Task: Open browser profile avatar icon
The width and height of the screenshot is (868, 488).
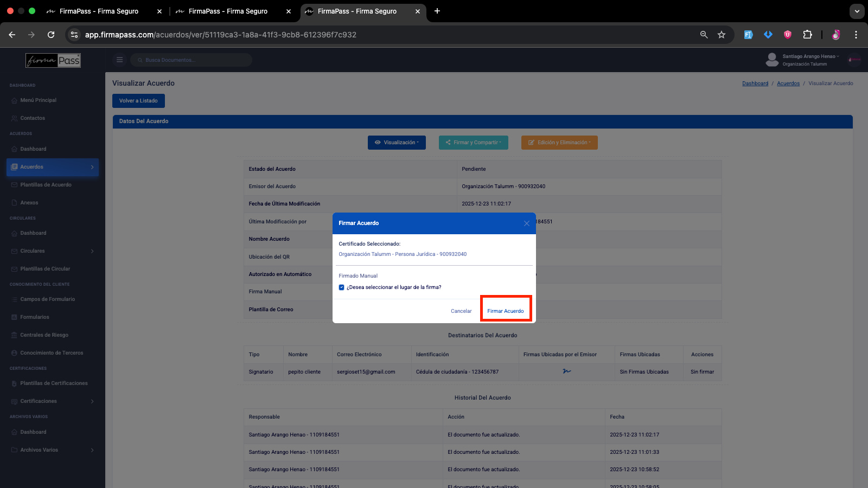Action: [836, 35]
